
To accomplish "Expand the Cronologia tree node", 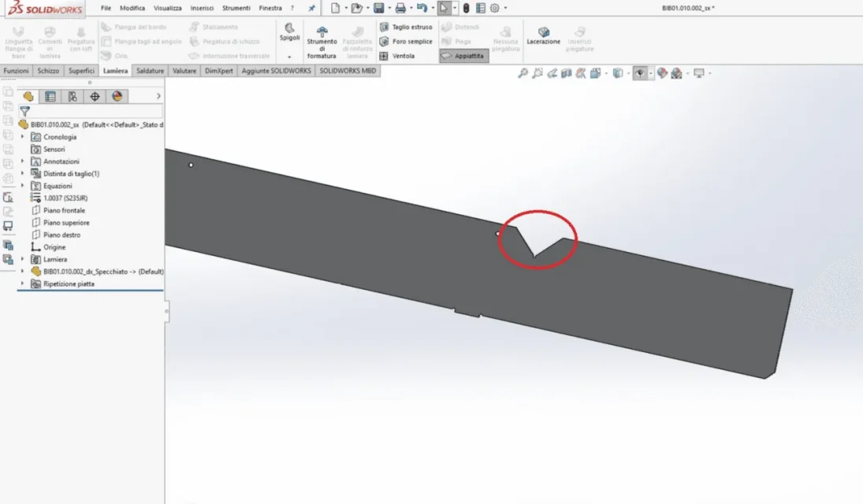I will pos(23,137).
